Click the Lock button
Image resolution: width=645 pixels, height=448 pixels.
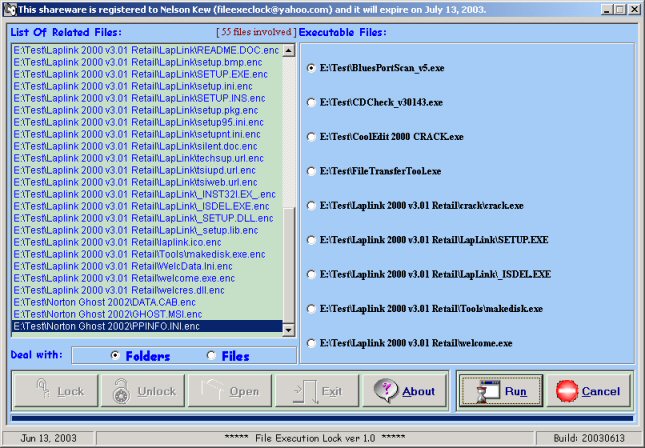point(56,390)
